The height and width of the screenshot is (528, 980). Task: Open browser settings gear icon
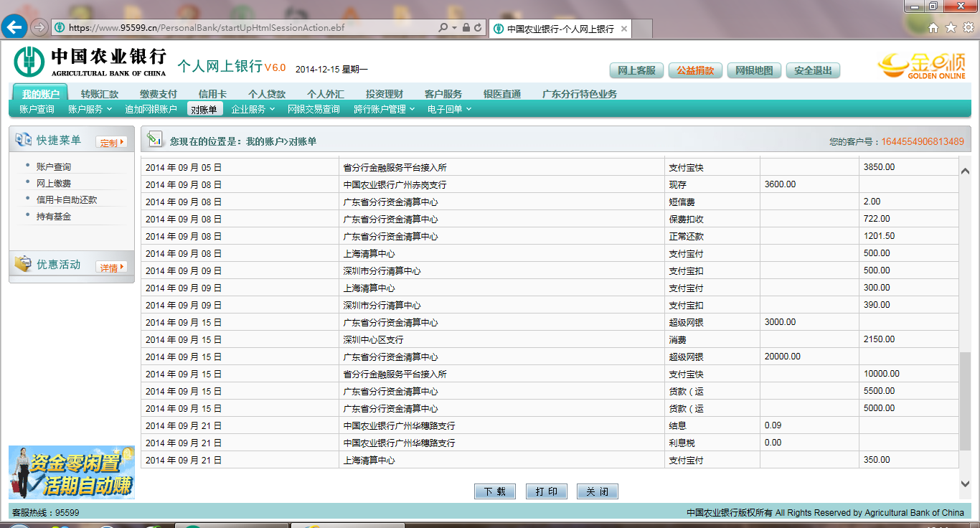[x=968, y=28]
